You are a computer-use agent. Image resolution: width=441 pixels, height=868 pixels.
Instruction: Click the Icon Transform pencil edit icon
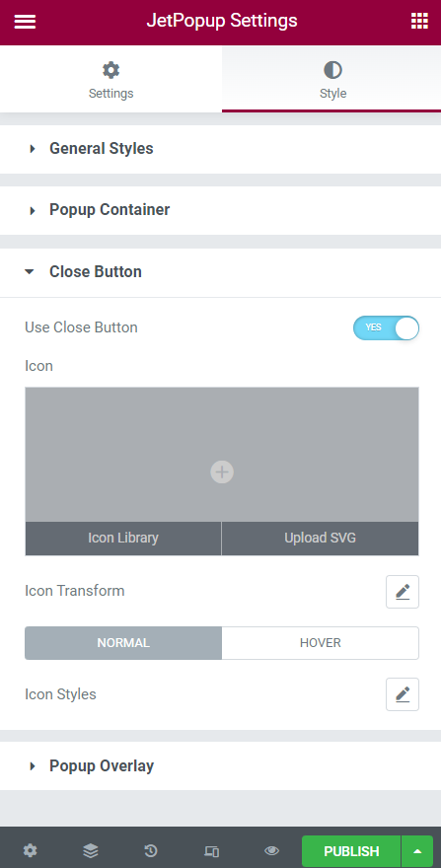[x=403, y=592]
